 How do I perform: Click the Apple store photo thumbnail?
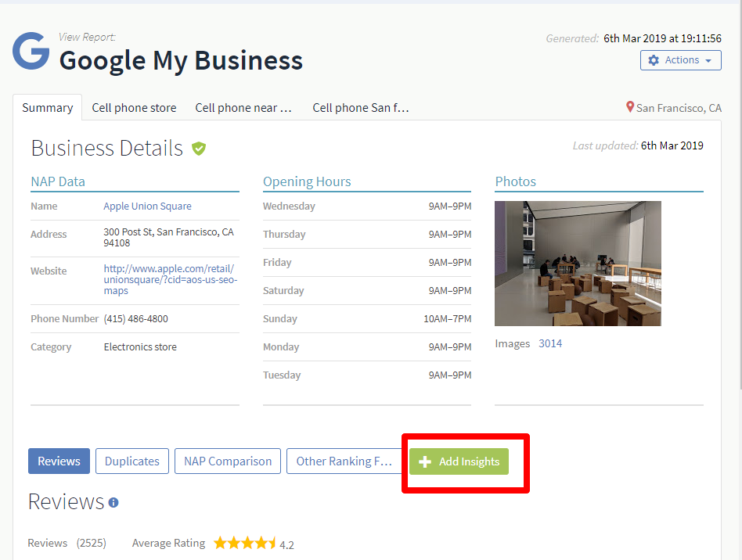coord(578,264)
